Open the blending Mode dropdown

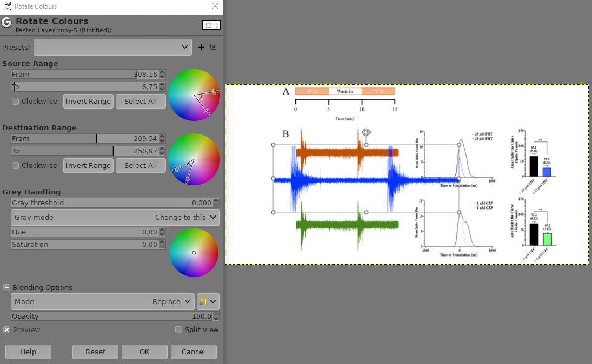pos(103,301)
